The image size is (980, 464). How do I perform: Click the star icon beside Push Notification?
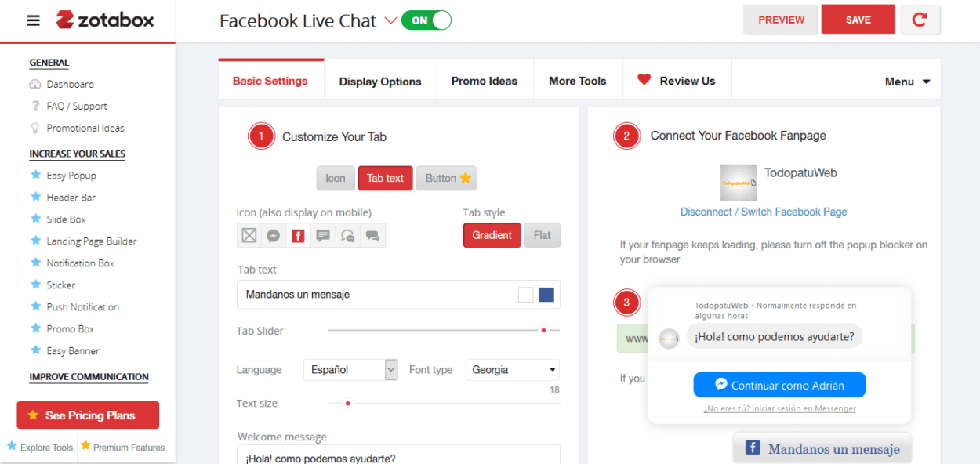[35, 306]
